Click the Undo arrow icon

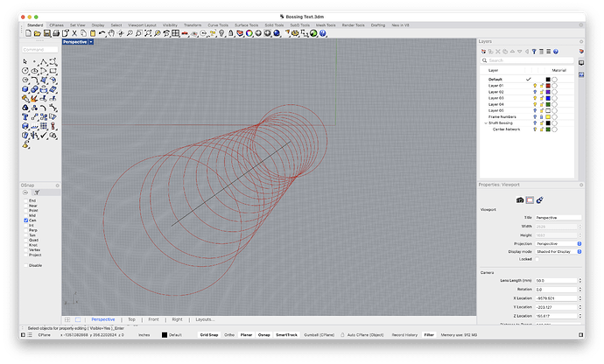102,33
